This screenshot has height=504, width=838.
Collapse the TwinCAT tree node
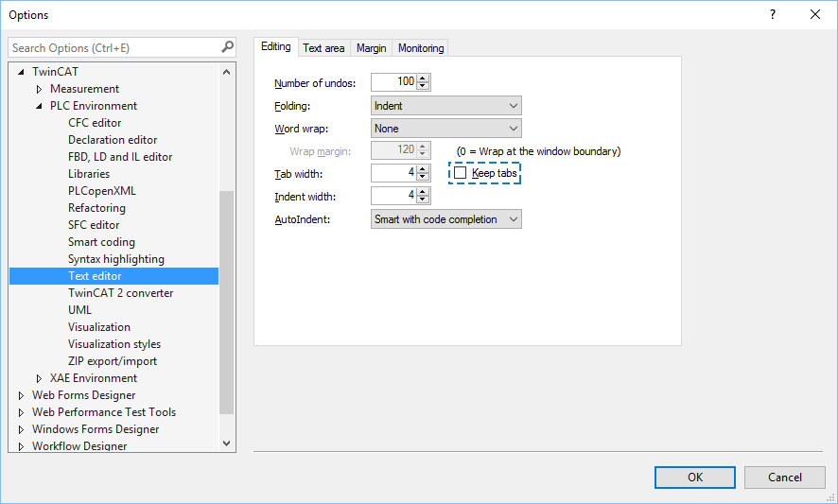22,72
